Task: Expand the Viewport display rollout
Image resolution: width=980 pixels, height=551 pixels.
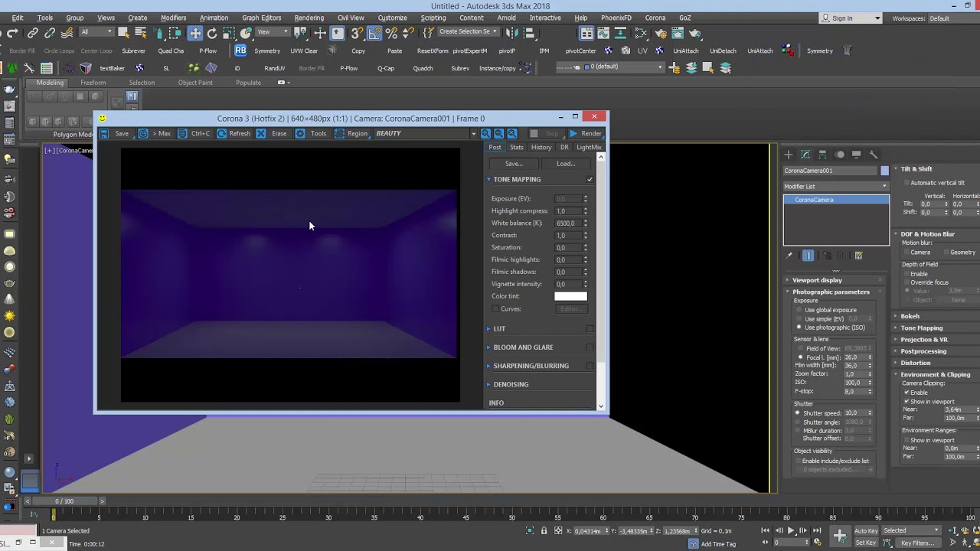Action: [817, 280]
